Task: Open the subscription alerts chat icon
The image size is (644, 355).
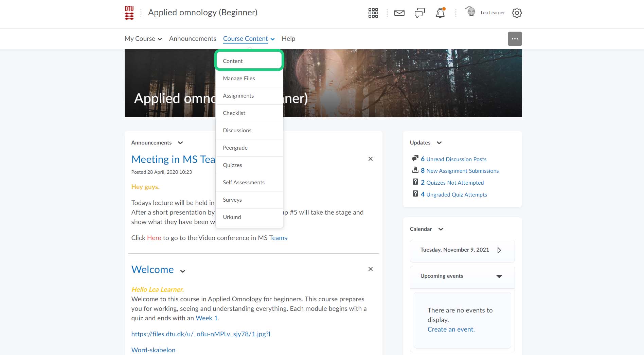Action: pos(419,13)
